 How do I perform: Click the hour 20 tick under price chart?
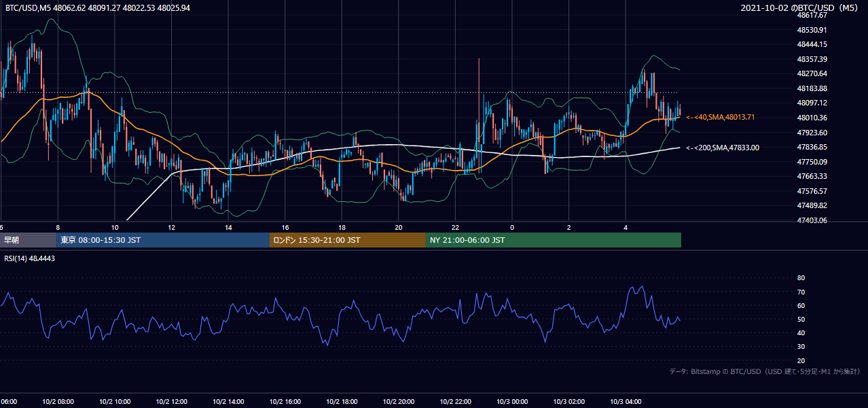[399, 227]
